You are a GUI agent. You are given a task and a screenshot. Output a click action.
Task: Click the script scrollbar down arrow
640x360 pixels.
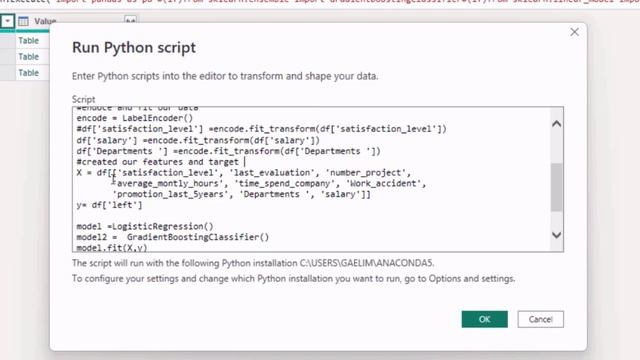(x=556, y=235)
